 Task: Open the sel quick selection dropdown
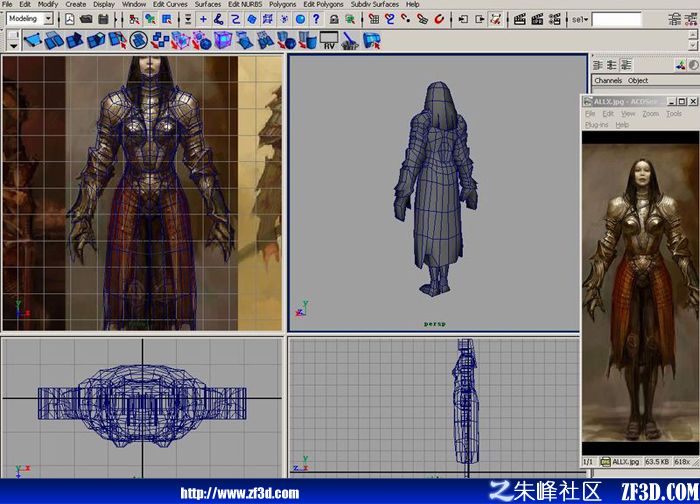point(580,19)
